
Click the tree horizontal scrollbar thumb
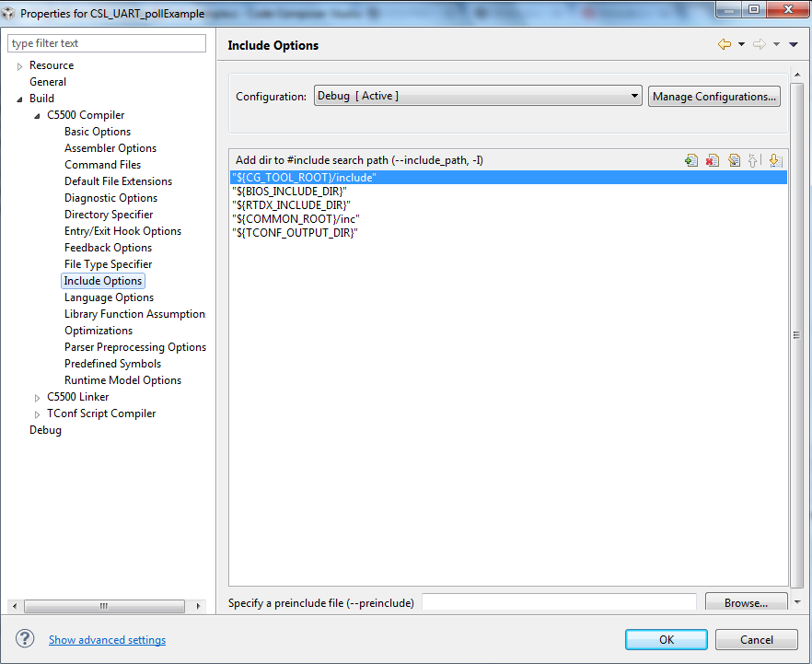104,606
